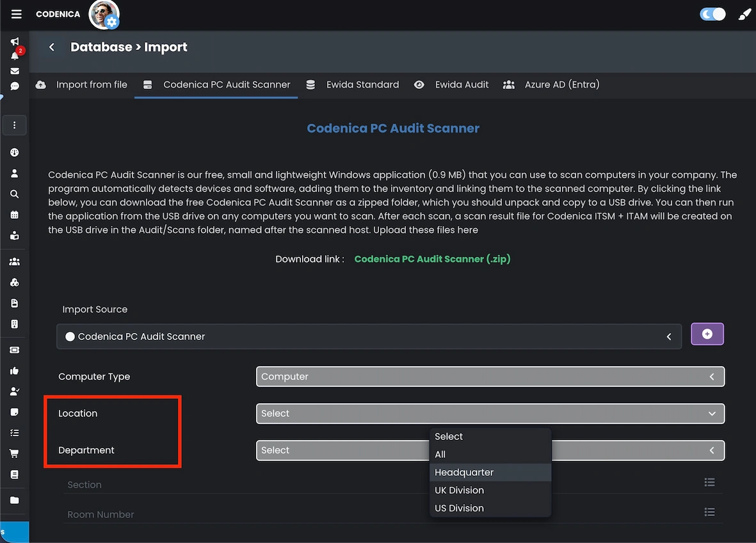This screenshot has height=543, width=756.
Task: Toggle the sidebar hamburger menu
Action: click(x=16, y=13)
